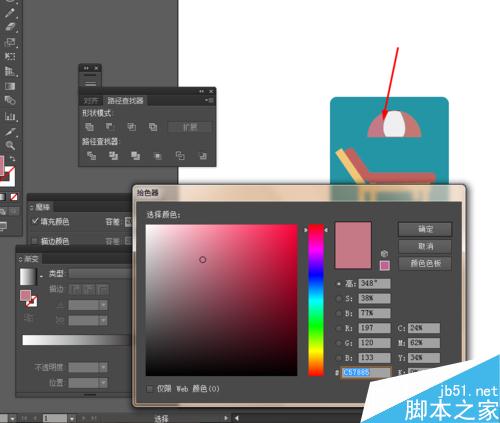
Task: Click the out-of-web-color cube warning icon
Action: pyautogui.click(x=384, y=253)
